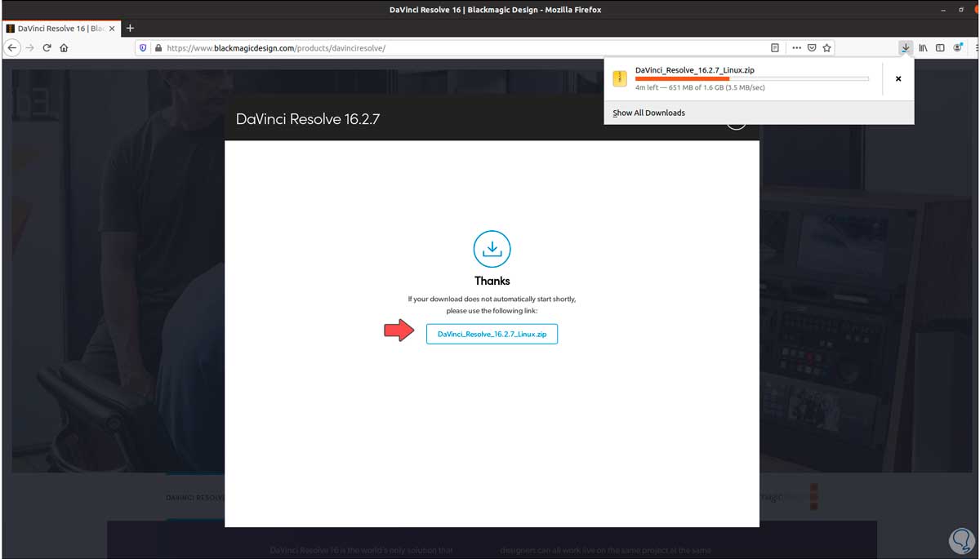The height and width of the screenshot is (559, 980).
Task: Open Show All Downloads
Action: click(648, 112)
